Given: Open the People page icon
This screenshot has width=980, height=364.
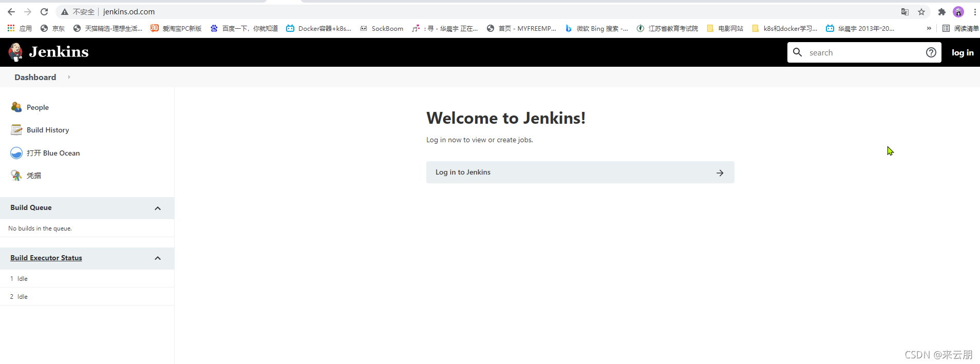Looking at the screenshot, I should 16,107.
